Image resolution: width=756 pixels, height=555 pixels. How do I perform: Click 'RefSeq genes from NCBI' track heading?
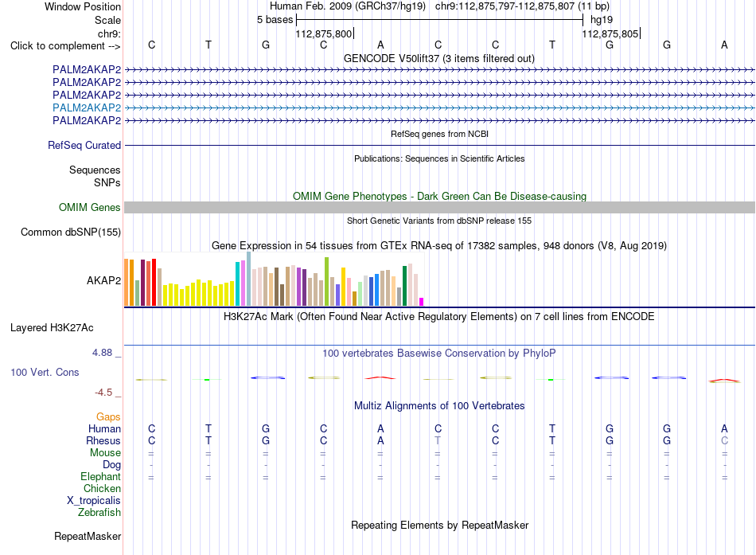coord(439,134)
